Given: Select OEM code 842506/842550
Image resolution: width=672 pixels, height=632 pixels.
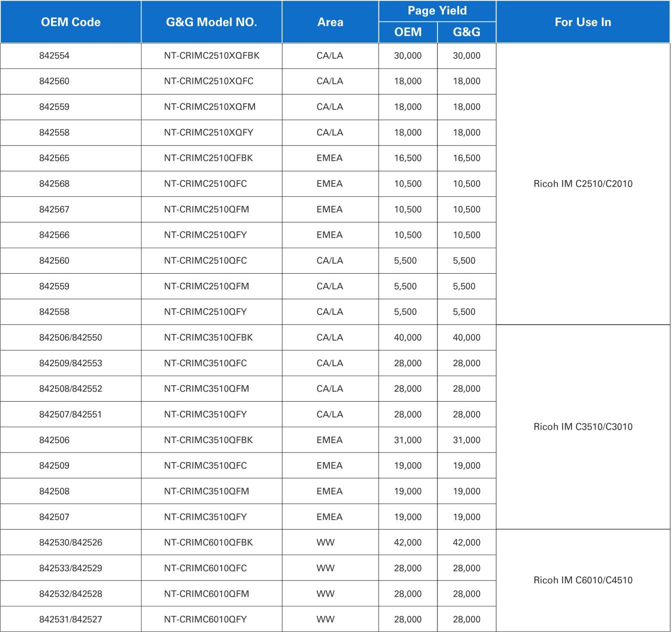Looking at the screenshot, I should [x=70, y=337].
